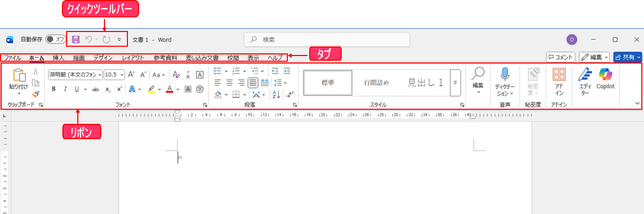Clear all formatting with eraser A icon
The image size is (644, 214).
(x=176, y=75)
